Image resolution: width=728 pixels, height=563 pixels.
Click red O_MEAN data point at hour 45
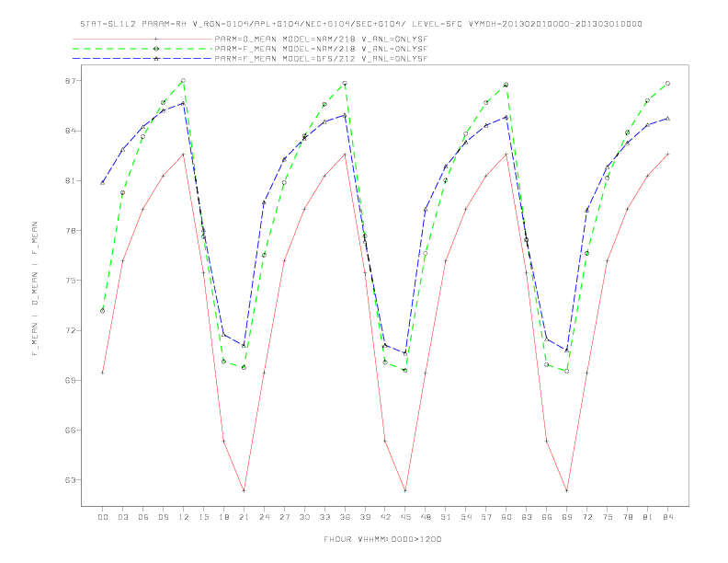(x=405, y=490)
